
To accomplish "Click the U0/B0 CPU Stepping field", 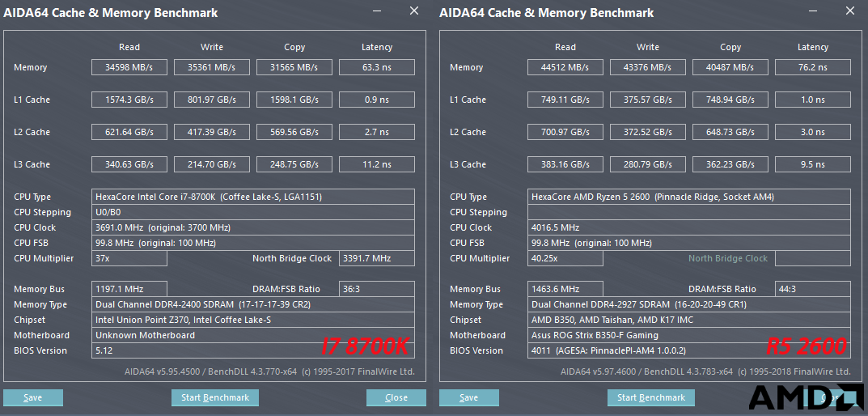I will [253, 212].
